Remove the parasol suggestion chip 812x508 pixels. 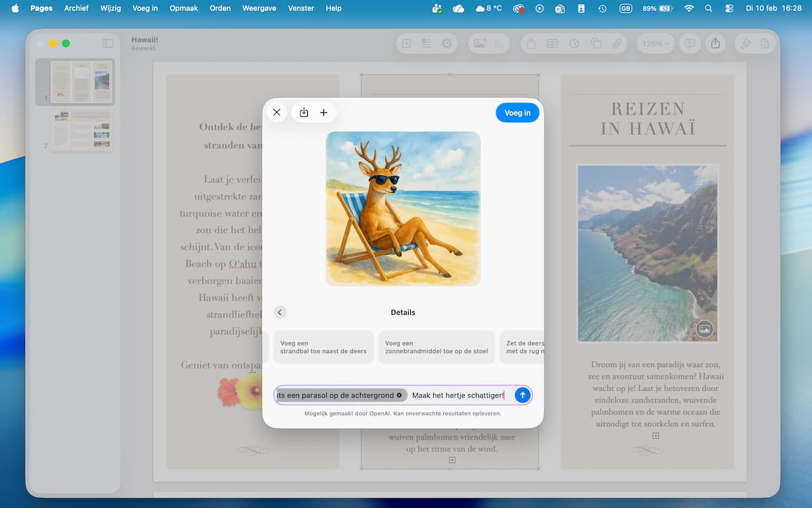click(399, 395)
